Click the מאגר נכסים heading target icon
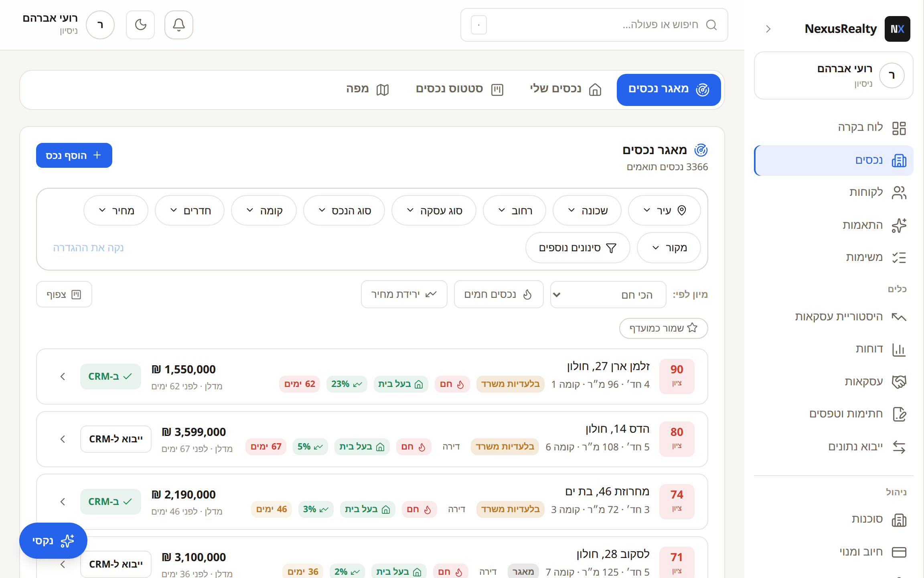This screenshot has width=924, height=578. pyautogui.click(x=701, y=150)
